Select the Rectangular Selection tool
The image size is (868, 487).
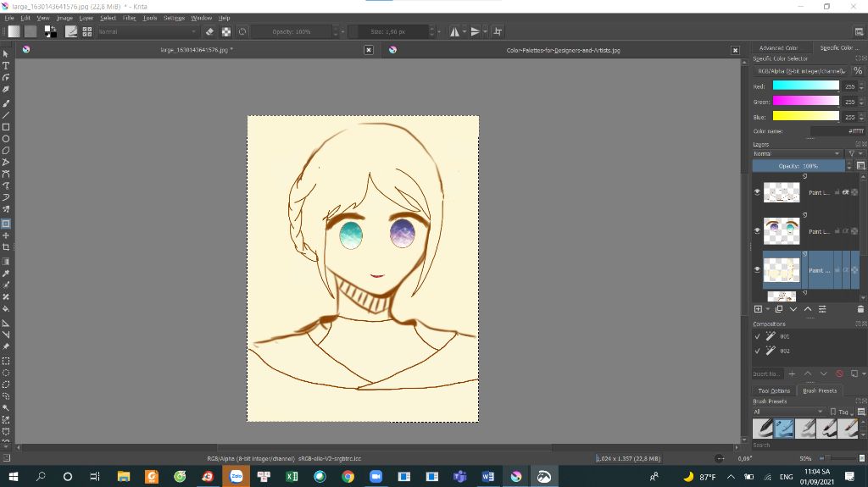tap(6, 361)
